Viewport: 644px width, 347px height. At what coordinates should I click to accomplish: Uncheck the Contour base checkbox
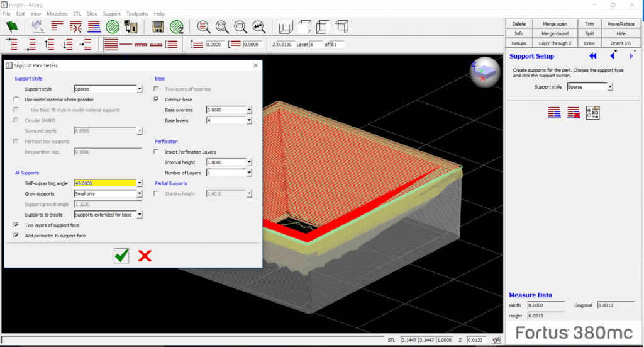[x=157, y=100]
